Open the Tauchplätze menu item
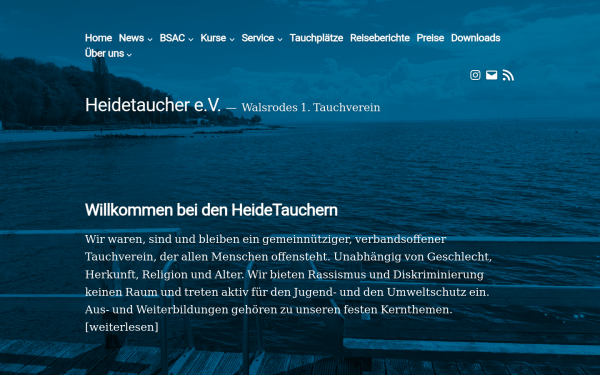The width and height of the screenshot is (600, 375). click(316, 38)
